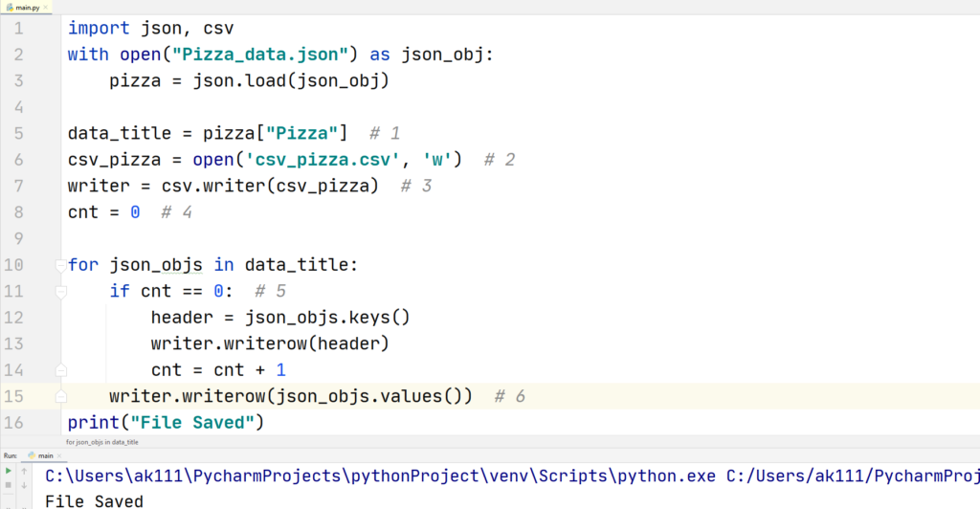Click the breadcrumb 'for json_objs in data_title'
This screenshot has height=509, width=980.
[x=102, y=442]
